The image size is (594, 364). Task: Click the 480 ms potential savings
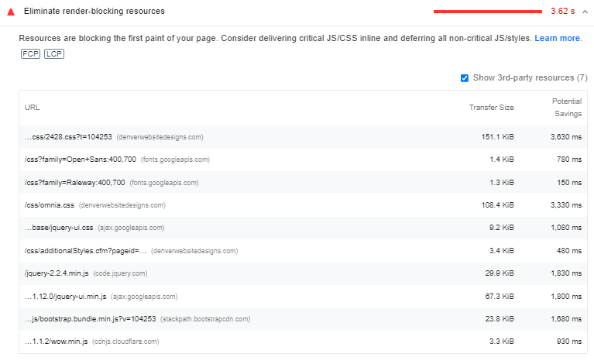click(x=569, y=251)
